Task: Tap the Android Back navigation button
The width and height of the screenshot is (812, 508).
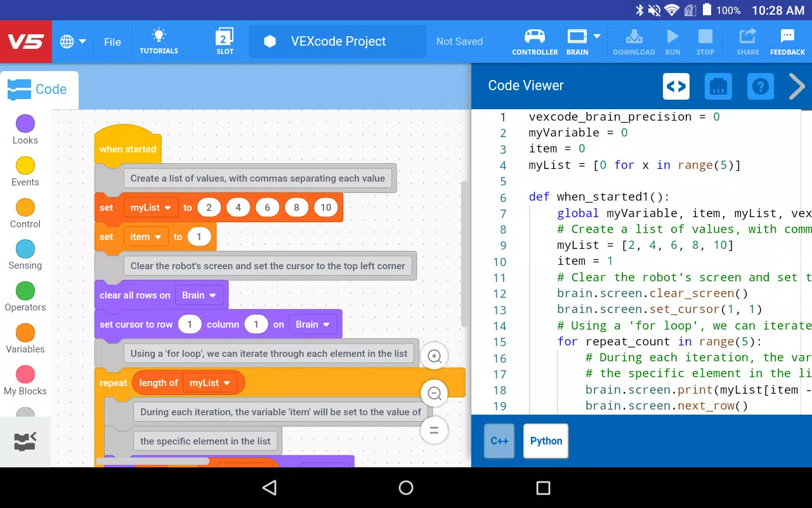Action: coord(270,488)
